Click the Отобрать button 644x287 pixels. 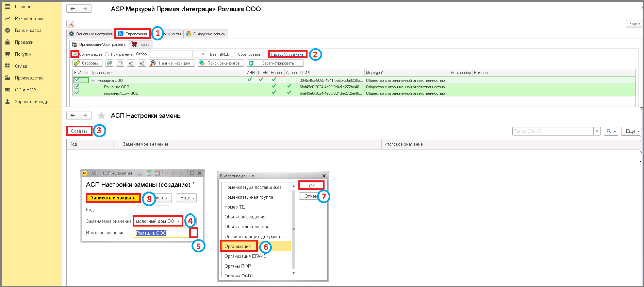coord(87,63)
